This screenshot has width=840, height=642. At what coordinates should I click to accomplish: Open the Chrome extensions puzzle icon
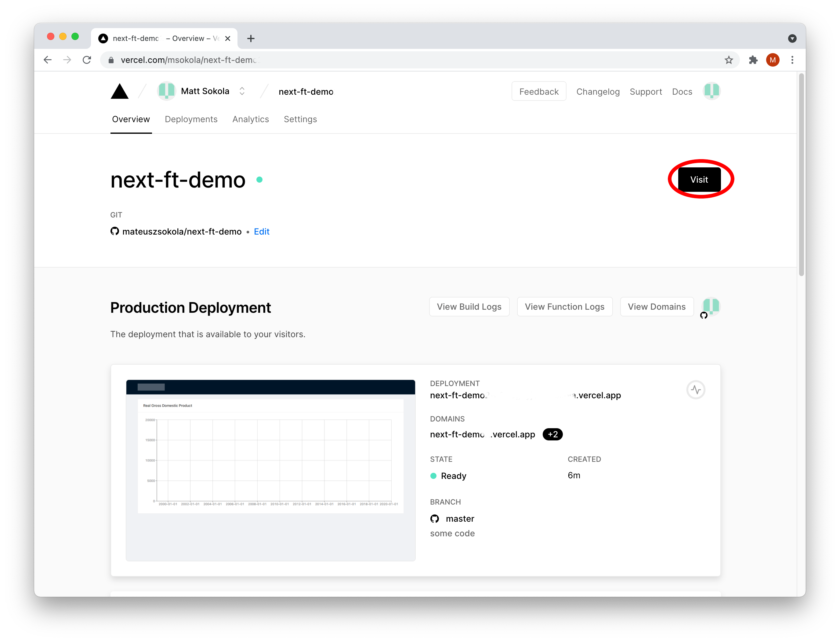coord(753,60)
